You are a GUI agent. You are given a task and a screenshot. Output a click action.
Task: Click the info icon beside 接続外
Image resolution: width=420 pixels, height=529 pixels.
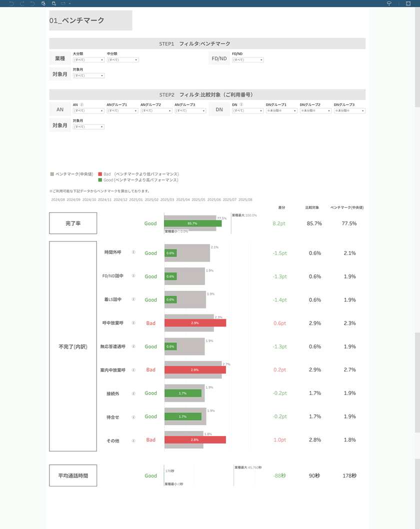tap(133, 393)
